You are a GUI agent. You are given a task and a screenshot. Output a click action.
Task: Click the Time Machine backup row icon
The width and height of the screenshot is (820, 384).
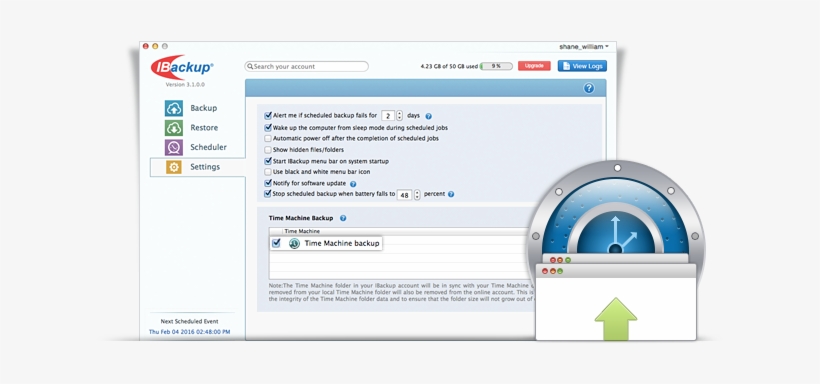tap(294, 243)
